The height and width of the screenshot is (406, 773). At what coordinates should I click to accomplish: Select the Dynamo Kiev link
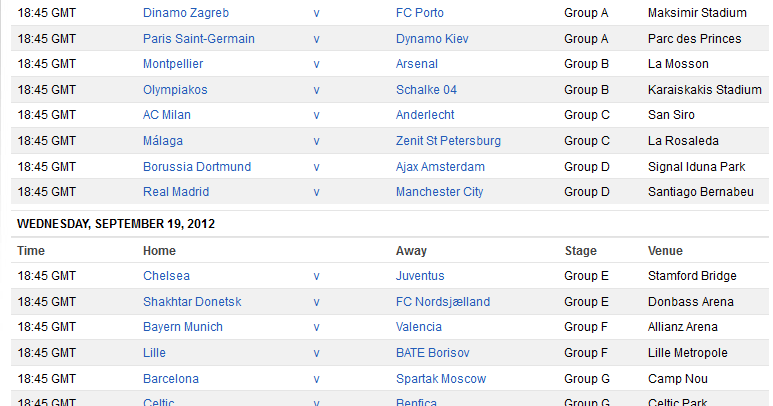click(x=432, y=39)
